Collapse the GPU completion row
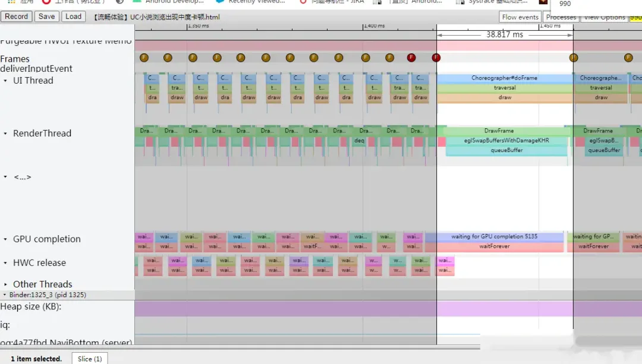 coord(5,239)
